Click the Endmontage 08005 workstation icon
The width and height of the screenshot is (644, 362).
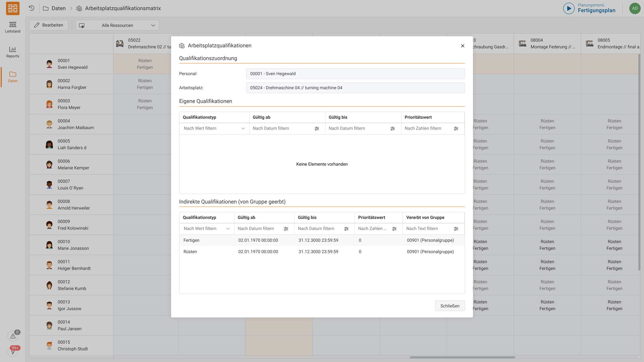tap(589, 44)
